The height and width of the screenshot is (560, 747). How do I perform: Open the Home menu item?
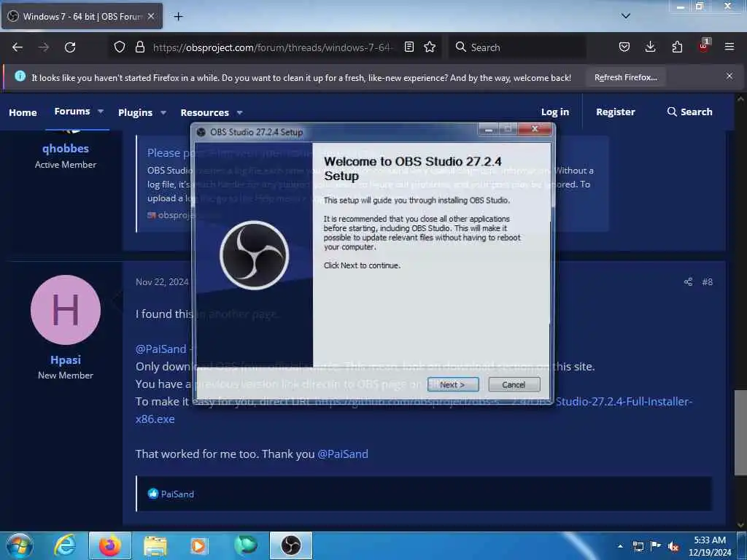pyautogui.click(x=23, y=112)
